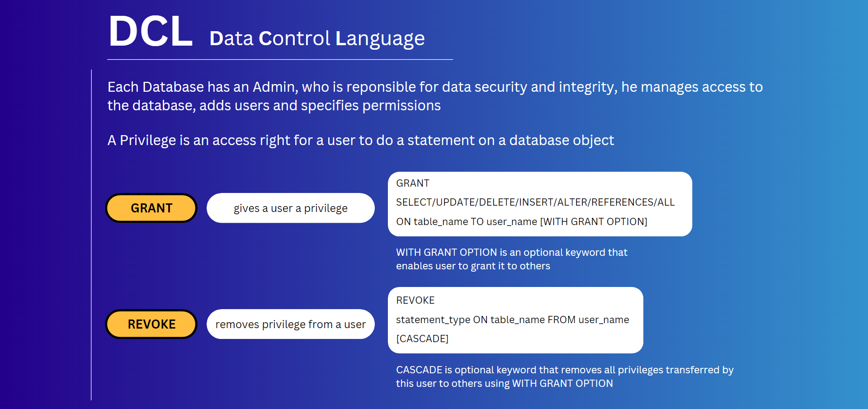
Task: Click the sentence defining a Privilege
Action: point(360,140)
